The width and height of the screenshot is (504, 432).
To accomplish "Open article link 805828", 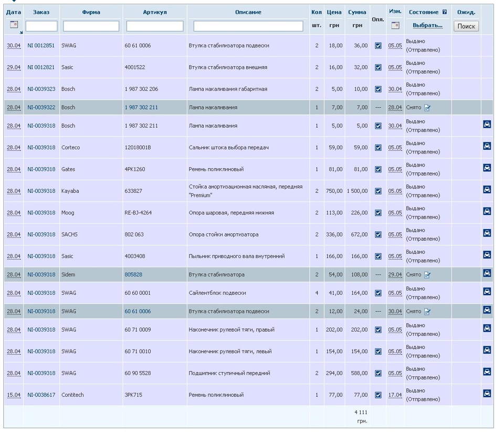I will click(133, 275).
